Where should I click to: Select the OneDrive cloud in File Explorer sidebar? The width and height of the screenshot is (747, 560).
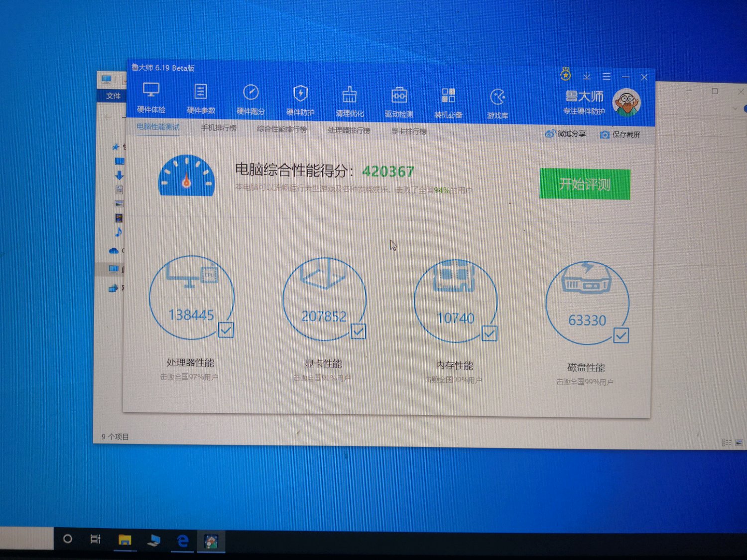tap(114, 250)
